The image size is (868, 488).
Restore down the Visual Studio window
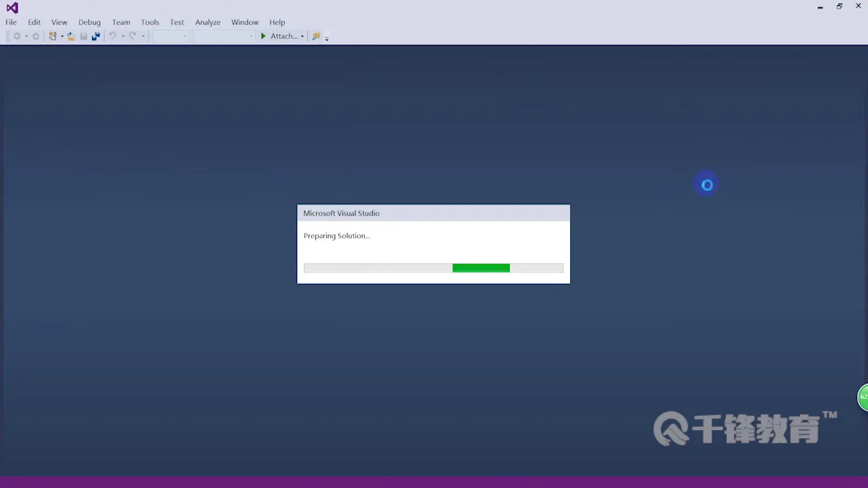point(839,7)
